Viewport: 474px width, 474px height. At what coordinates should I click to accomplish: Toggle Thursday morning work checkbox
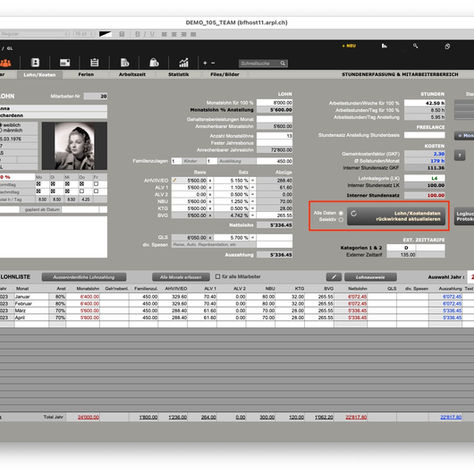(x=82, y=184)
